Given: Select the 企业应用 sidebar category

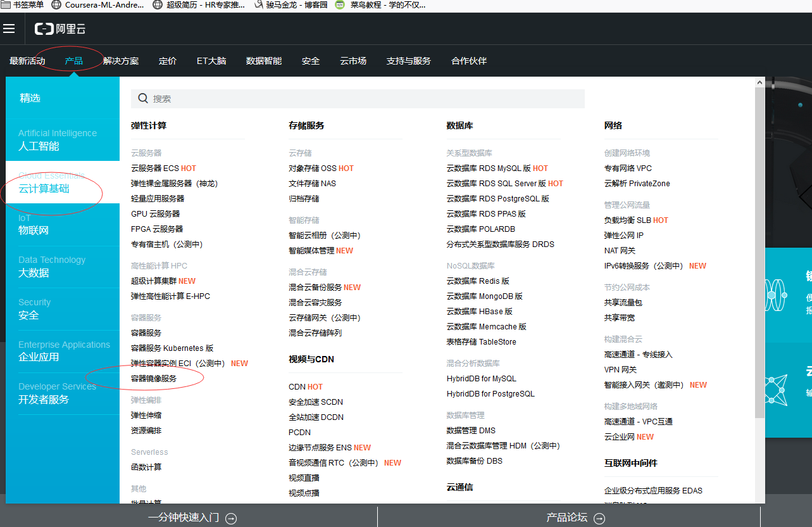Looking at the screenshot, I should pos(63,351).
